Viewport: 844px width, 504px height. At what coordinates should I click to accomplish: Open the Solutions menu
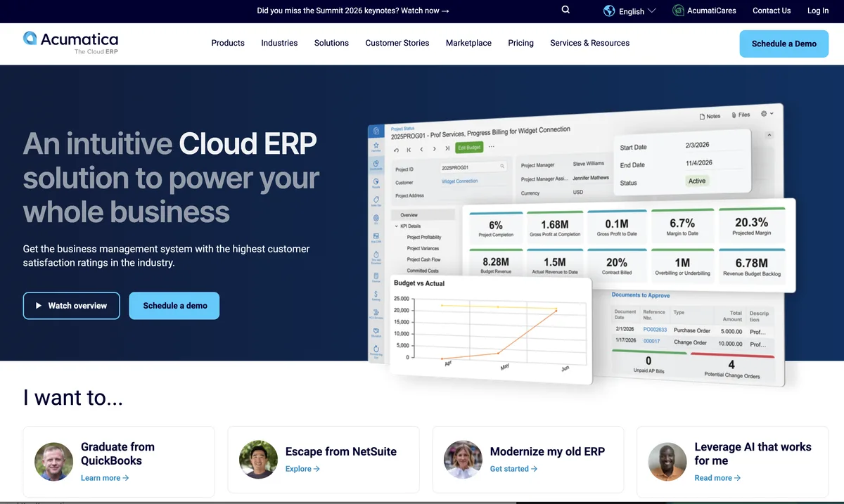[331, 43]
